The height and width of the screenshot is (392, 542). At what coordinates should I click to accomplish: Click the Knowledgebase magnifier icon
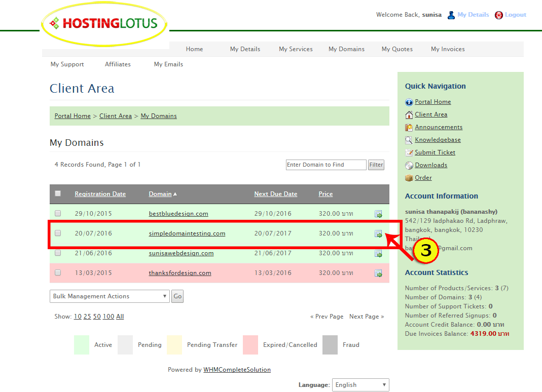(x=409, y=140)
